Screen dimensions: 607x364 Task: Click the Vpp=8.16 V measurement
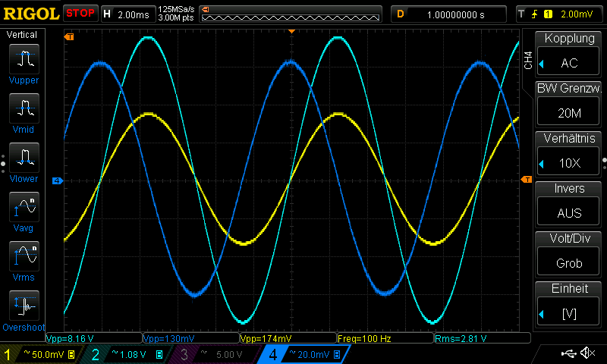click(x=94, y=338)
